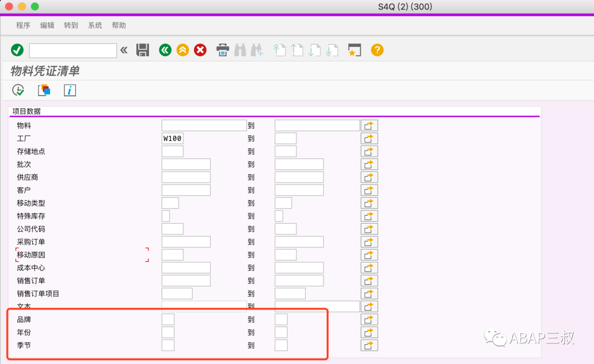Click the 物料 from-value field
This screenshot has height=364, width=594.
204,125
